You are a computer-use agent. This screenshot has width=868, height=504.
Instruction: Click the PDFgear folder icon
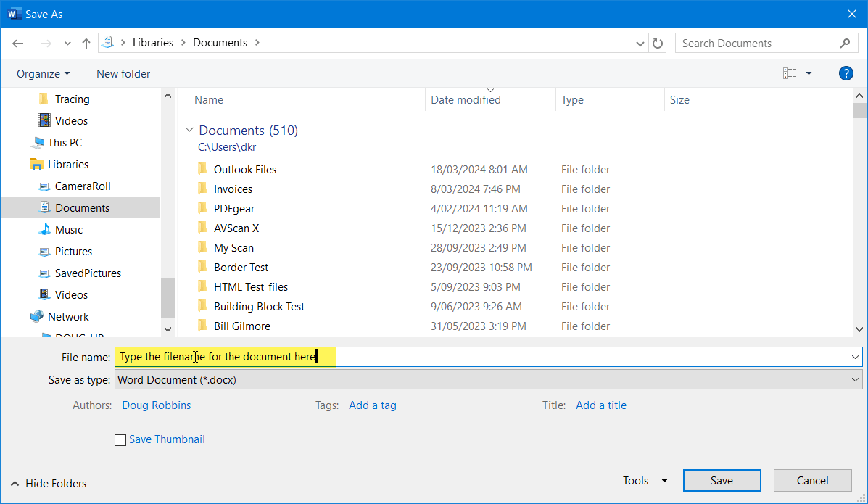[x=202, y=208]
